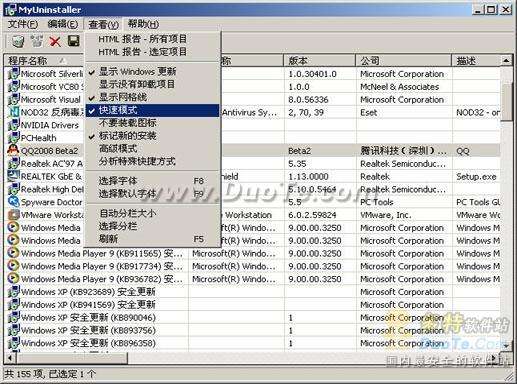Click the vertical scrollbar thumb

pyautogui.click(x=506, y=102)
